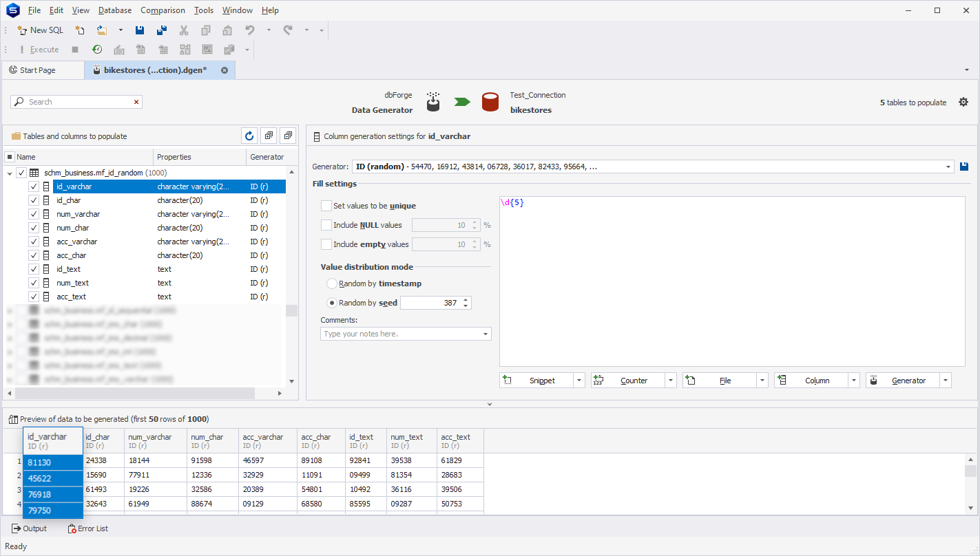Click the Redo arrow icon
Screen dimensions: 980x556
pos(288,30)
